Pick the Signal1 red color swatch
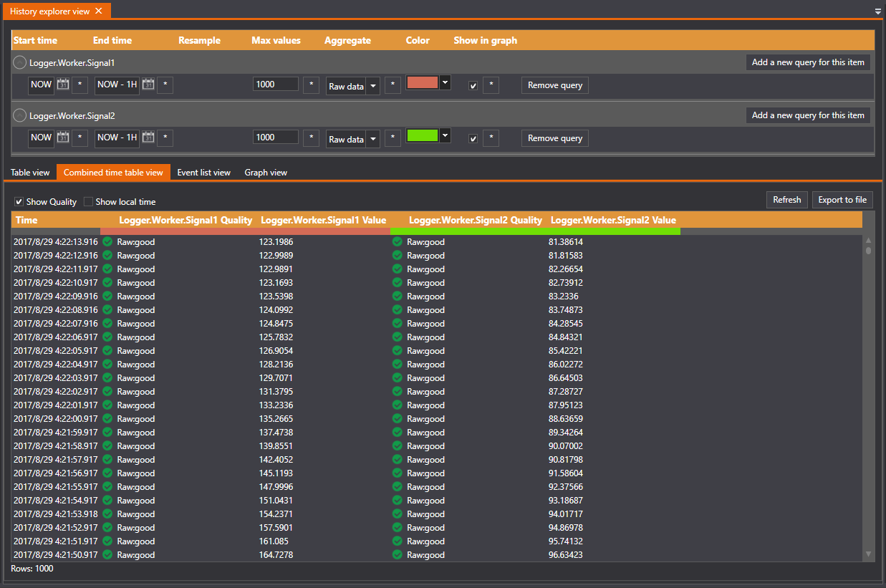This screenshot has width=886, height=588. (x=423, y=82)
